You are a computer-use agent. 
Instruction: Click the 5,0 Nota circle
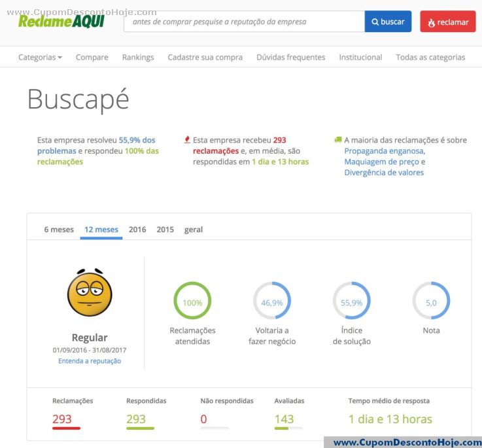point(431,300)
